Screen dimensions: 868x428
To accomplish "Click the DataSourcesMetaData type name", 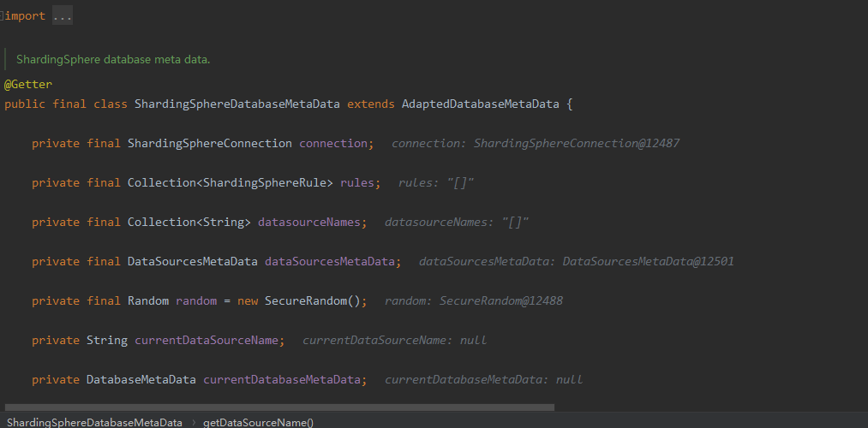I will click(x=193, y=261).
